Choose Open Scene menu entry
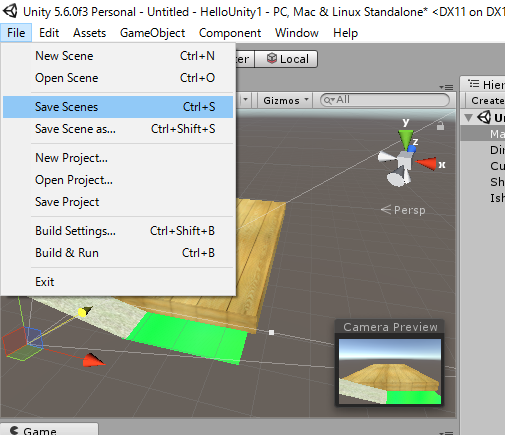Image resolution: width=505 pixels, height=435 pixels. coord(118,78)
